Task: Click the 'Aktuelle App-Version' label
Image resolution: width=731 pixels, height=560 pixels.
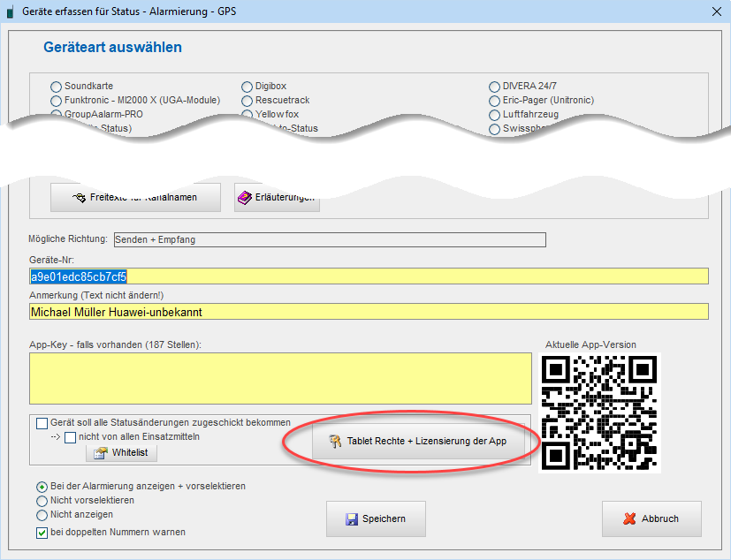Action: [590, 344]
